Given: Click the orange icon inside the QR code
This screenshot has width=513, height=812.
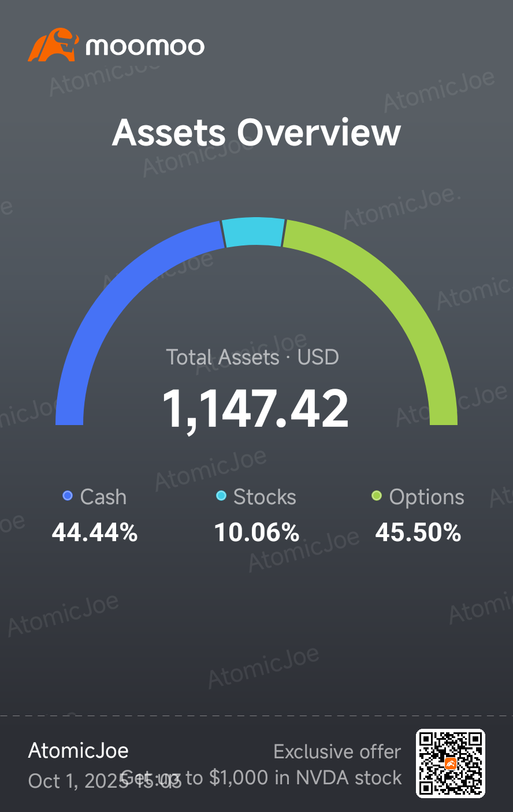Looking at the screenshot, I should [451, 763].
